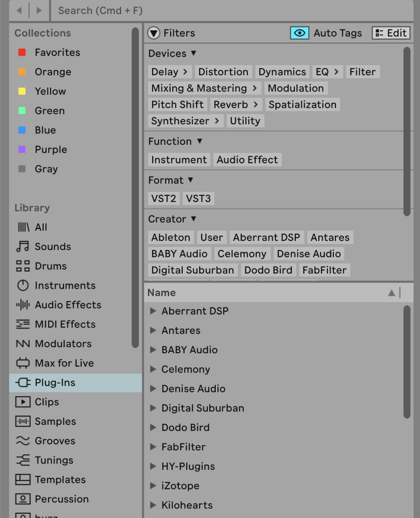Open the Grooves category icon
The height and width of the screenshot is (518, 420).
pos(23,441)
